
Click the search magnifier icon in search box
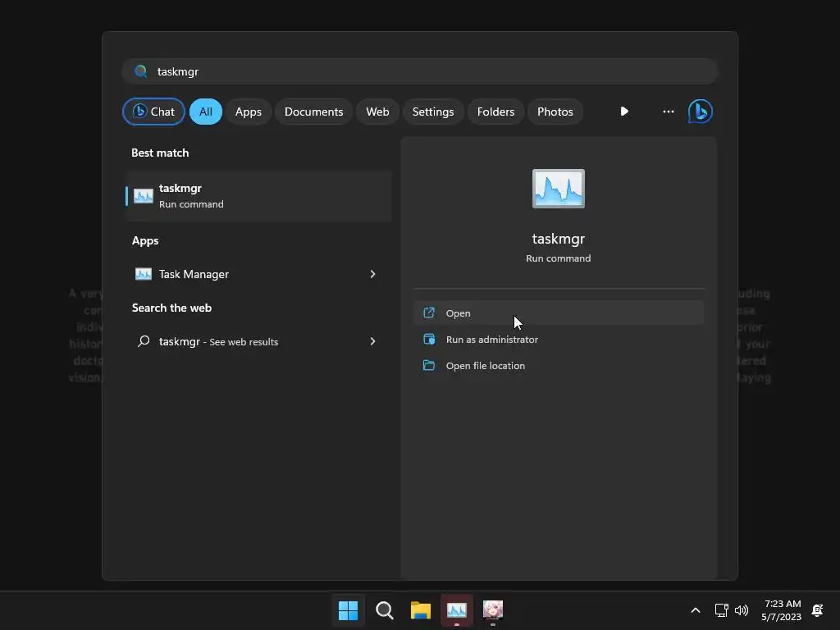[141, 71]
